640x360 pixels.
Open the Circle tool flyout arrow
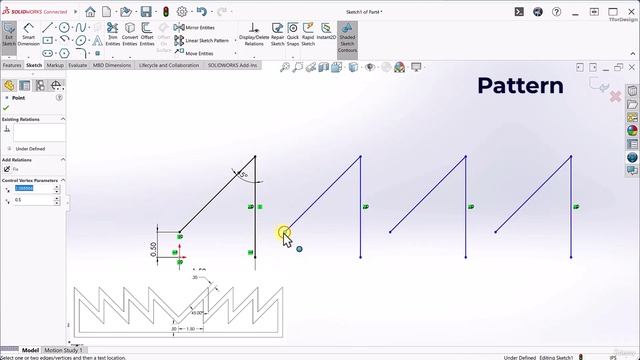pos(72,27)
